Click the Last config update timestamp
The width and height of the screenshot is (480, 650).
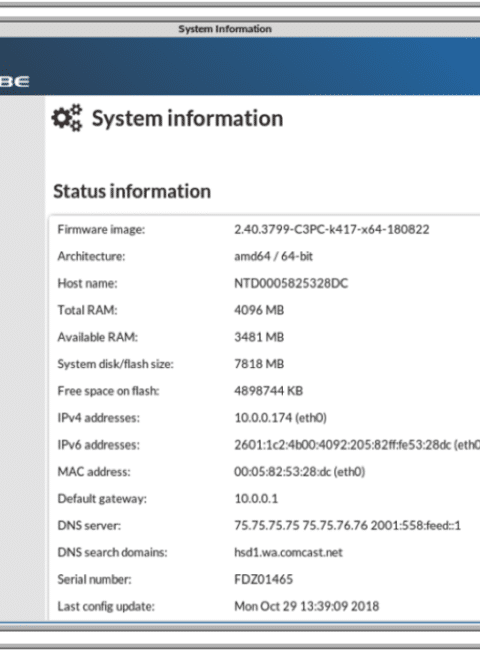[306, 606]
